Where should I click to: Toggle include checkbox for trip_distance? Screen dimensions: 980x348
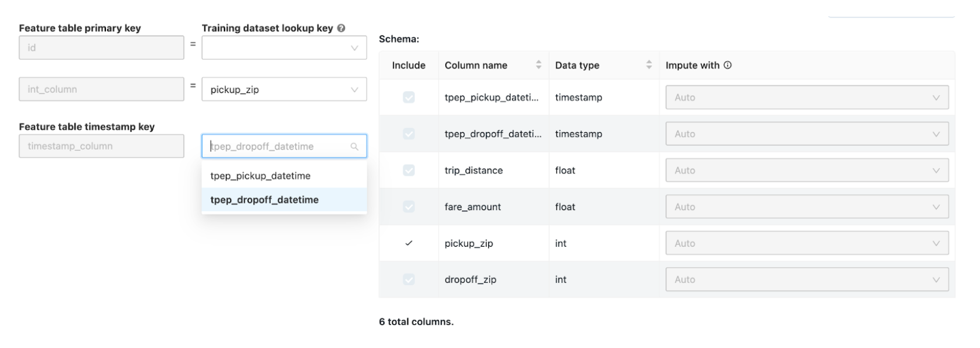click(x=409, y=171)
